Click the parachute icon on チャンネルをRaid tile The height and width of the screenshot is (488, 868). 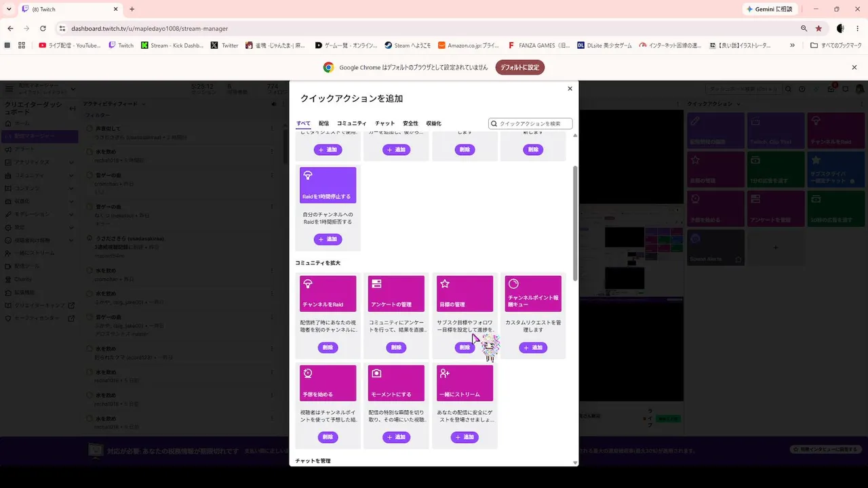pyautogui.click(x=308, y=284)
